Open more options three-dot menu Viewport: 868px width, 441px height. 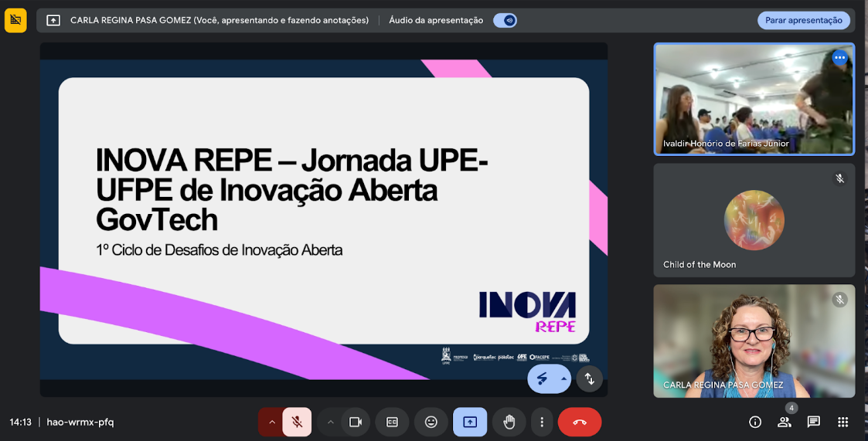[542, 422]
